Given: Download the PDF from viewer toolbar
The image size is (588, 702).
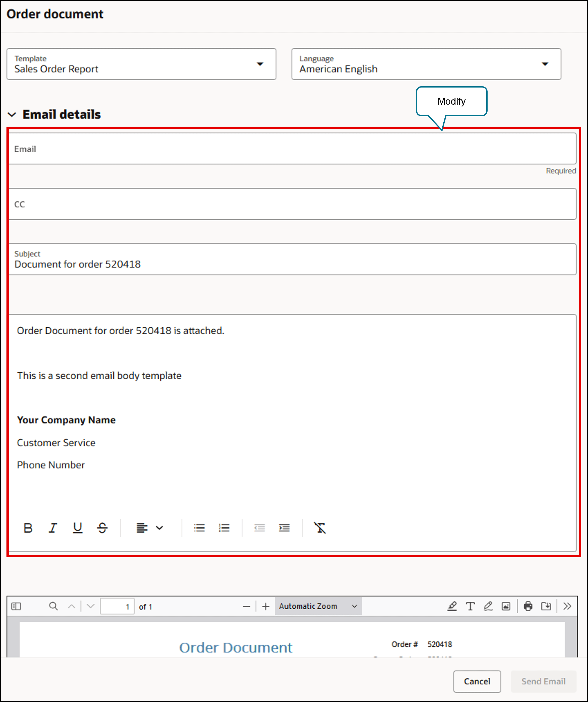Looking at the screenshot, I should pyautogui.click(x=546, y=606).
